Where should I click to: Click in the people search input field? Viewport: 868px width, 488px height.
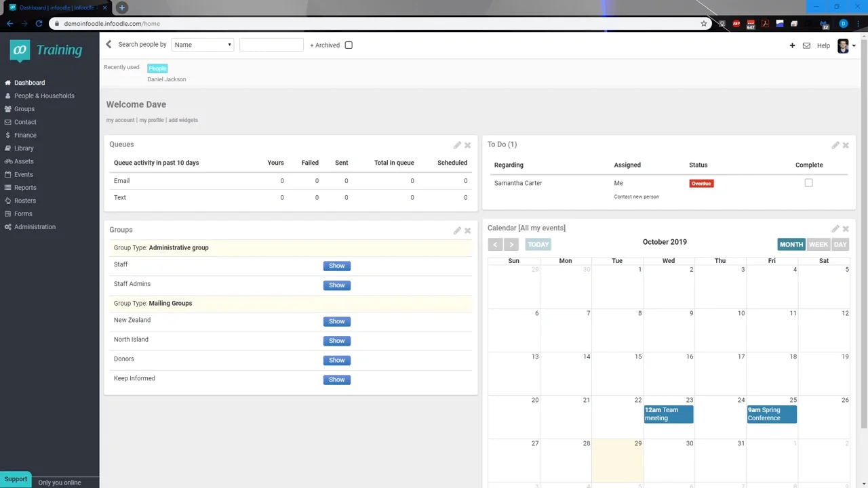(271, 45)
